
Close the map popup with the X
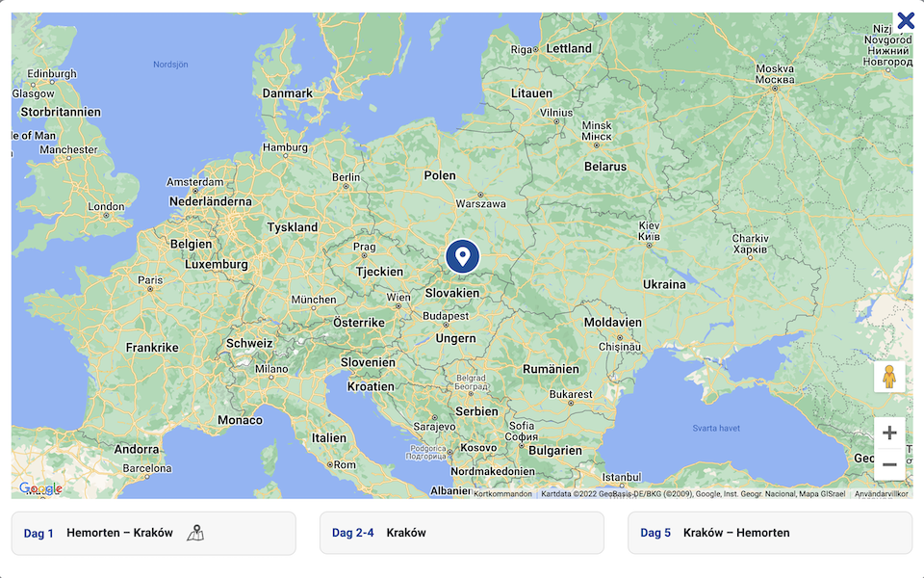point(906,20)
